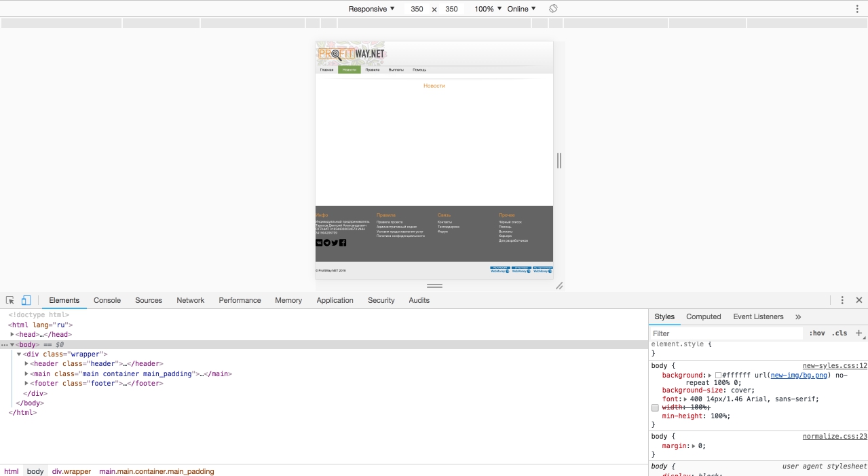Click the Помощь nav link on page
The height and width of the screenshot is (476, 868).
click(419, 70)
